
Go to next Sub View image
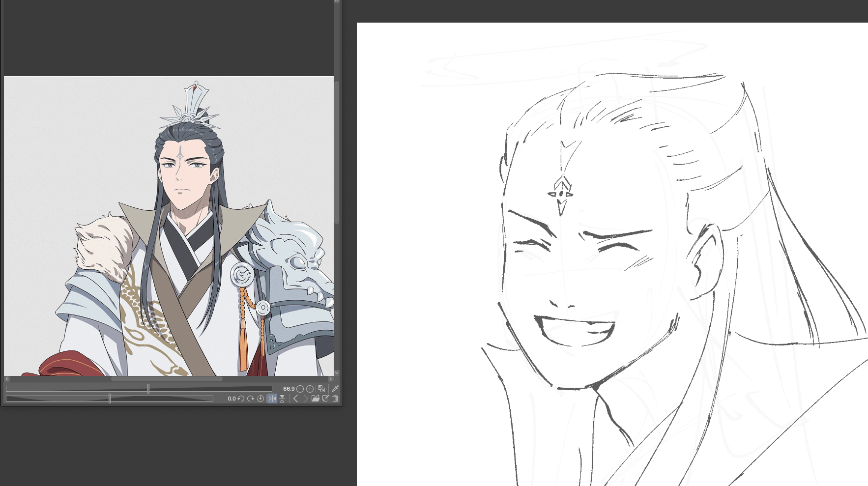[x=305, y=399]
